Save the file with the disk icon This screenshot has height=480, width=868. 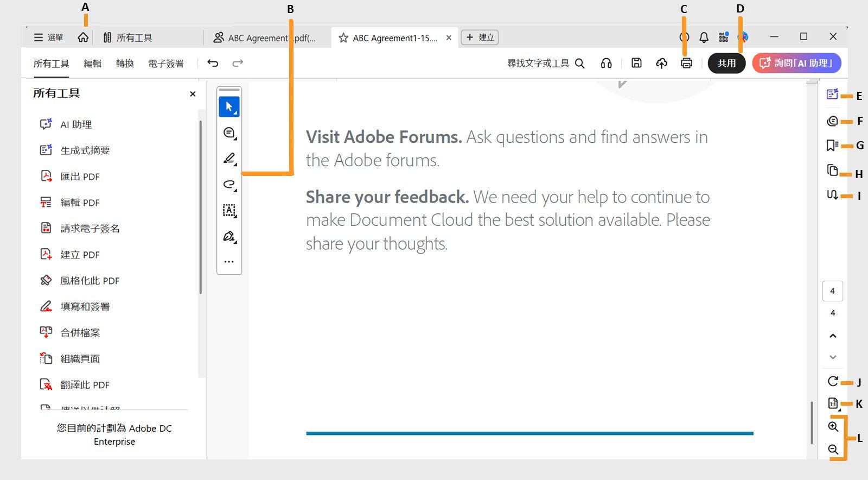click(636, 63)
